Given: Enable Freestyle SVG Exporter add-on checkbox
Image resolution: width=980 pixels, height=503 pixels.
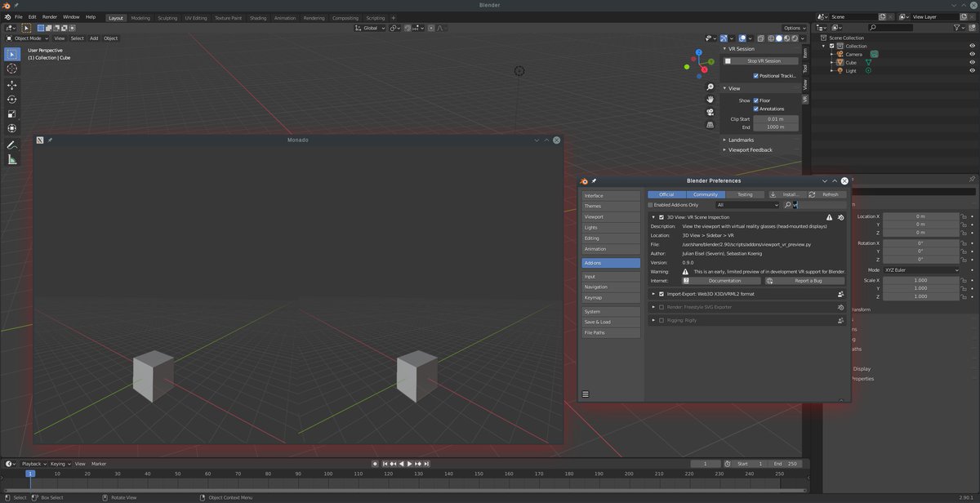Looking at the screenshot, I should click(661, 307).
